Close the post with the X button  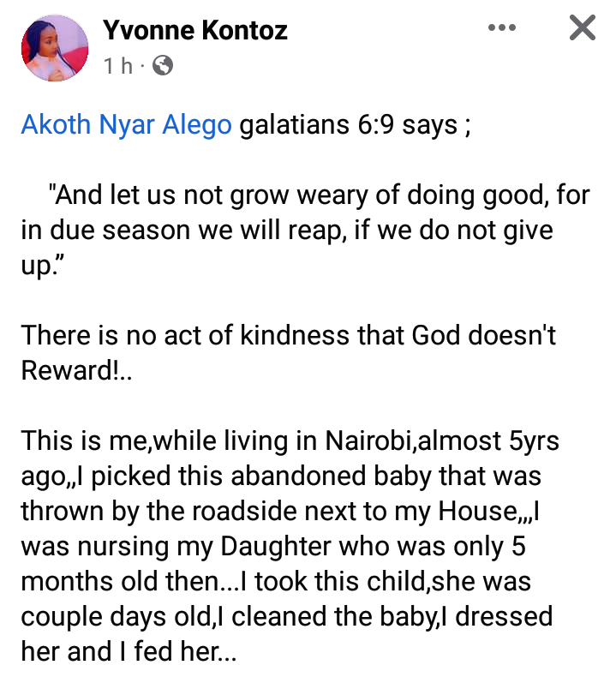[583, 27]
